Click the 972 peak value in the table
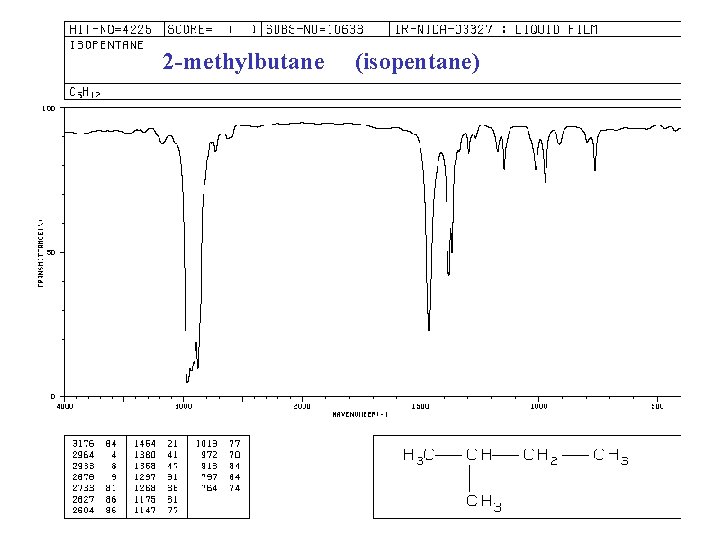Screen dimensions: 720x540 click(x=209, y=455)
